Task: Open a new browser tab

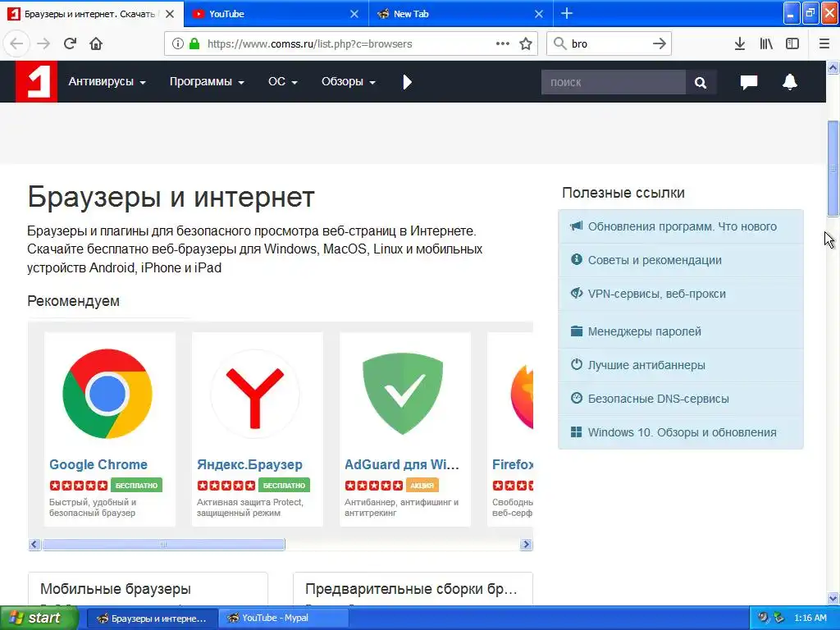Action: point(567,14)
